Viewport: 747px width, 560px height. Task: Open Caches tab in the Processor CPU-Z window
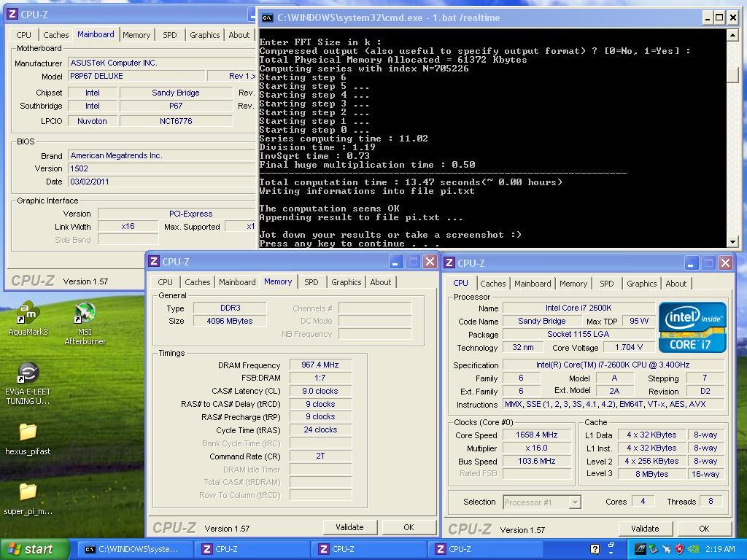point(493,284)
